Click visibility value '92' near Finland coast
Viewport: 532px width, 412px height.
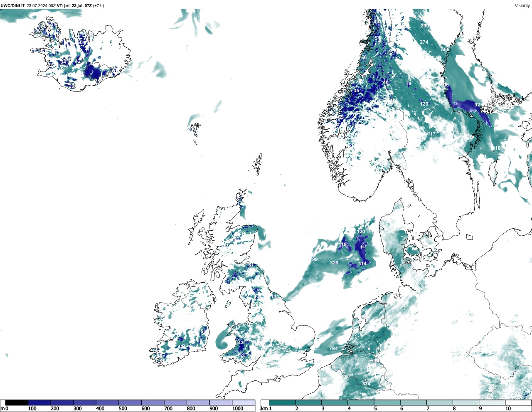(x=477, y=105)
